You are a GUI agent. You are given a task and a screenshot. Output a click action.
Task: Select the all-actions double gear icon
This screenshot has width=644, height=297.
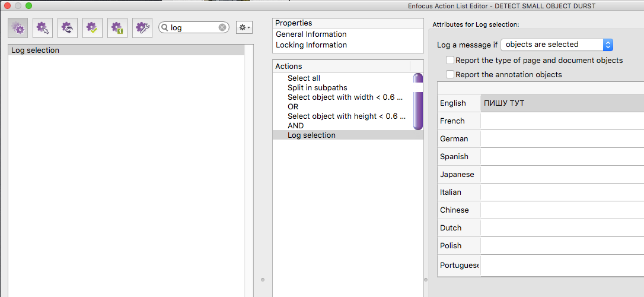point(18,27)
